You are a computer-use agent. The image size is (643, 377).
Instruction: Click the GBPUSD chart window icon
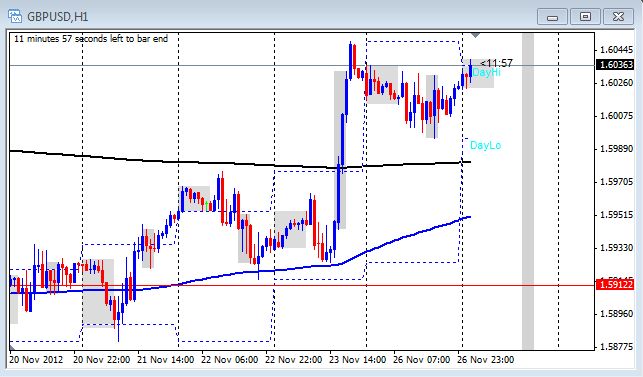15,16
